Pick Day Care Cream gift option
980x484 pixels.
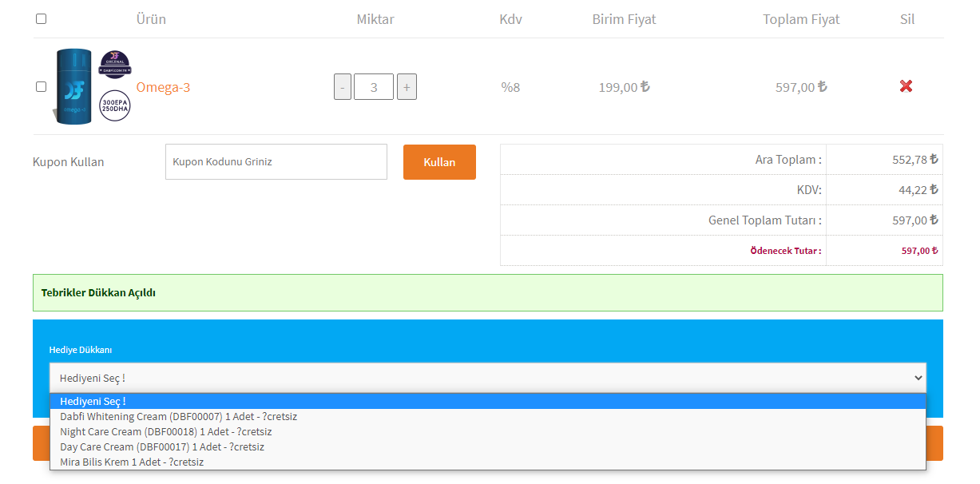click(161, 447)
